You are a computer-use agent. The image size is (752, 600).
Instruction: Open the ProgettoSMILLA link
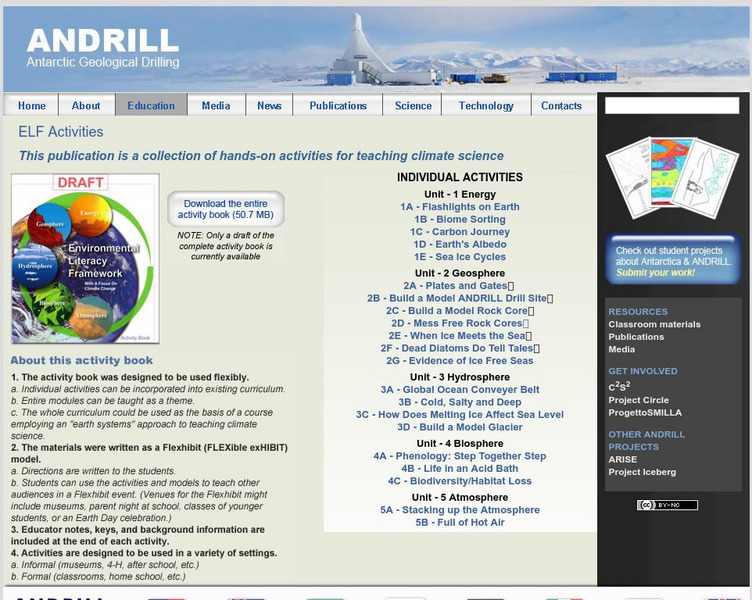(x=645, y=412)
